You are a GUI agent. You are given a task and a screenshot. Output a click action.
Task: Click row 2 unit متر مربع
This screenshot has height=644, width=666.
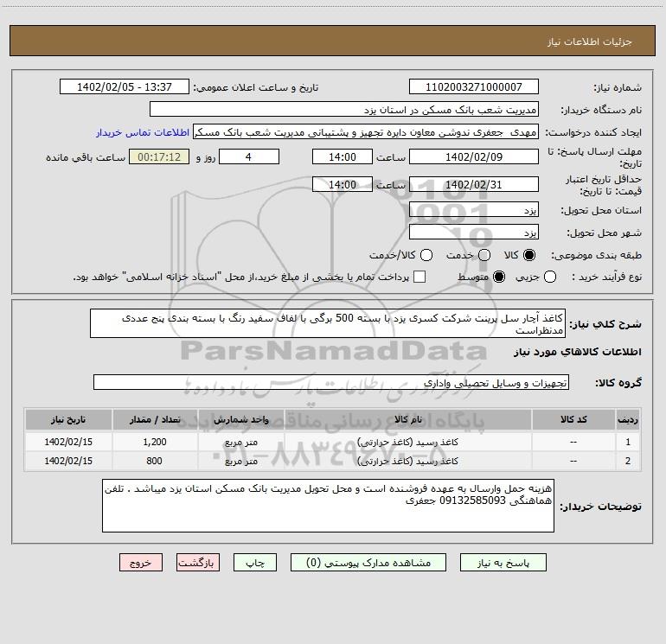(240, 461)
